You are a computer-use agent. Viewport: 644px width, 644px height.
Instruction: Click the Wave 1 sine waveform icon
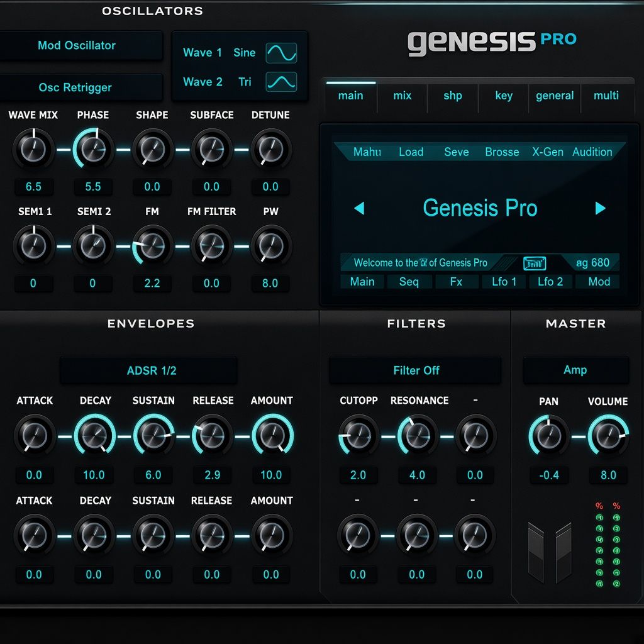[281, 53]
